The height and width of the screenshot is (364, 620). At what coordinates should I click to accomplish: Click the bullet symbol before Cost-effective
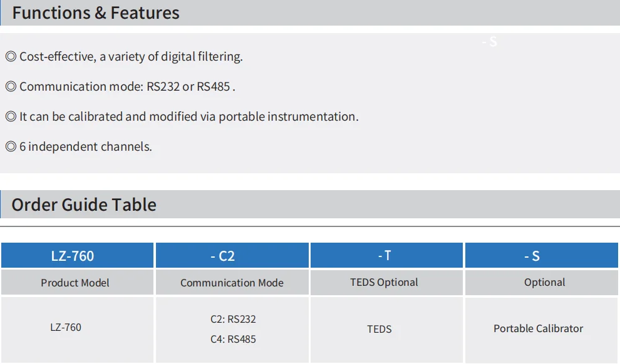(x=11, y=57)
